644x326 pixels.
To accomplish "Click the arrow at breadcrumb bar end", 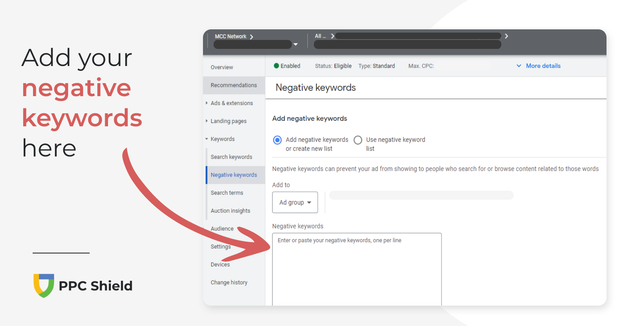I will (506, 36).
